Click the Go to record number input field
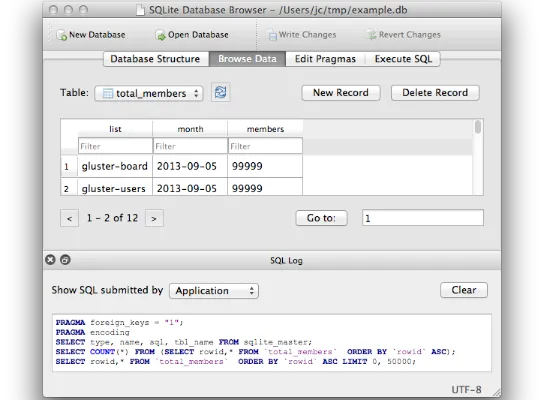Image resolution: width=544 pixels, height=400 pixels. [423, 218]
